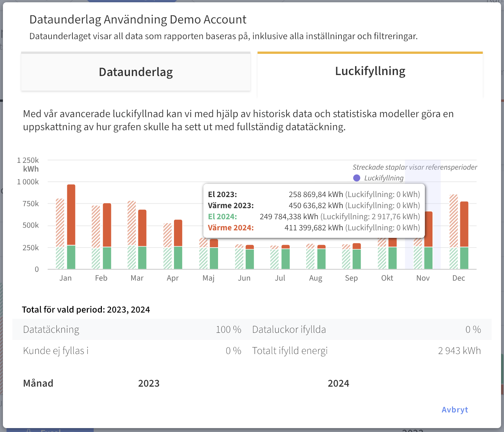Click the Totalt ifylld energi value
The image size is (504, 432).
tap(459, 351)
